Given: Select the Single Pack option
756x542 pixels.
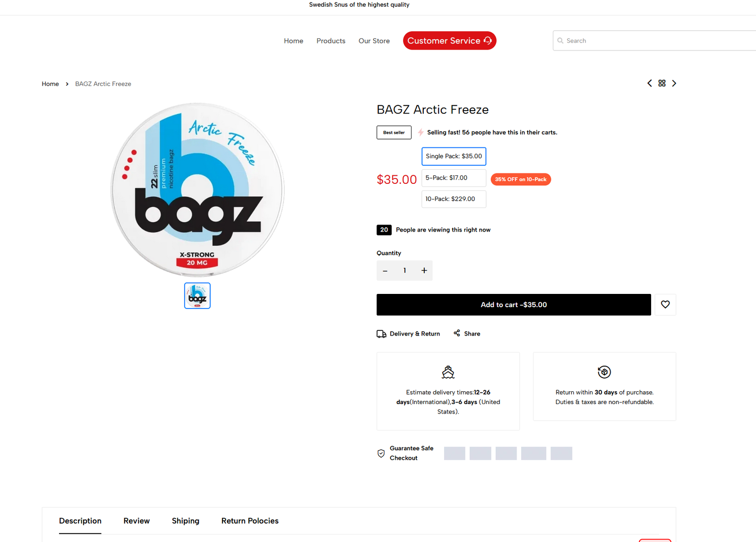Looking at the screenshot, I should point(453,156).
